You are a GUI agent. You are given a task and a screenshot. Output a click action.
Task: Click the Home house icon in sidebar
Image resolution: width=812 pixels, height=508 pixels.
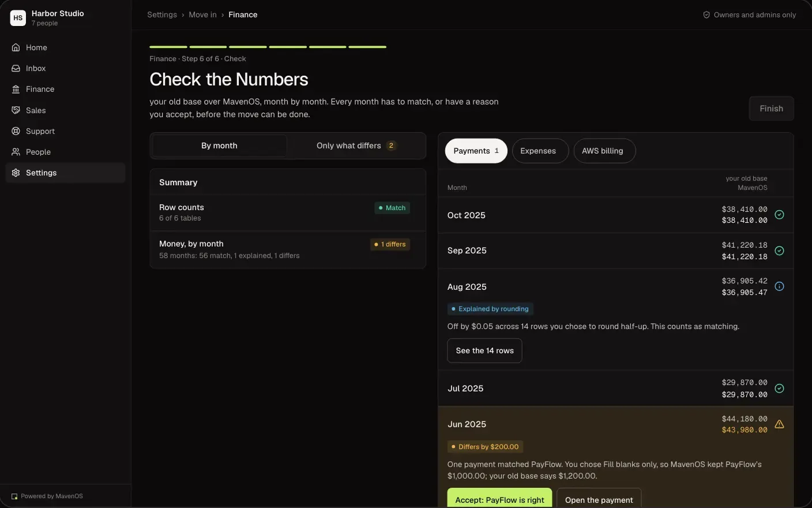pos(16,47)
